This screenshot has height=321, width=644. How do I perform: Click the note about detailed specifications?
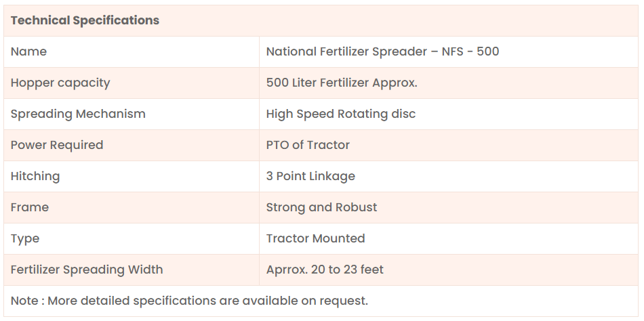(189, 301)
